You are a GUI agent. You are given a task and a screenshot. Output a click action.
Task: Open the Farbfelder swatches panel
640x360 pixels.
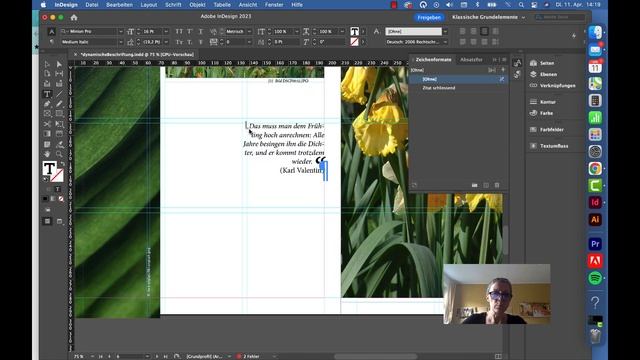tap(551, 129)
